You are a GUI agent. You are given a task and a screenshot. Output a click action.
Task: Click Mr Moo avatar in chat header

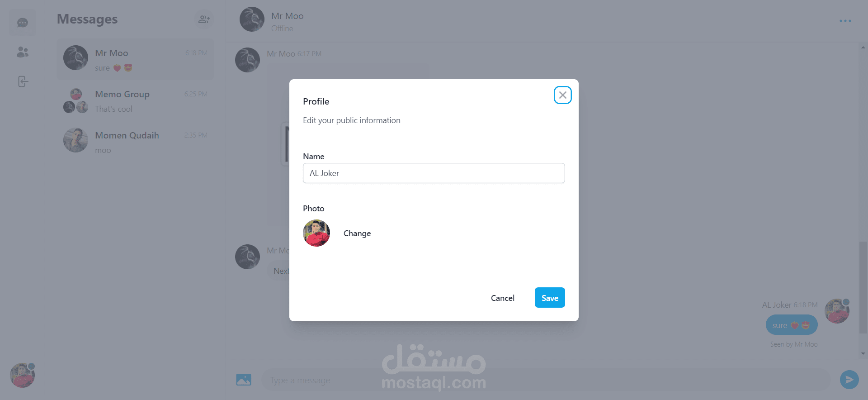252,19
